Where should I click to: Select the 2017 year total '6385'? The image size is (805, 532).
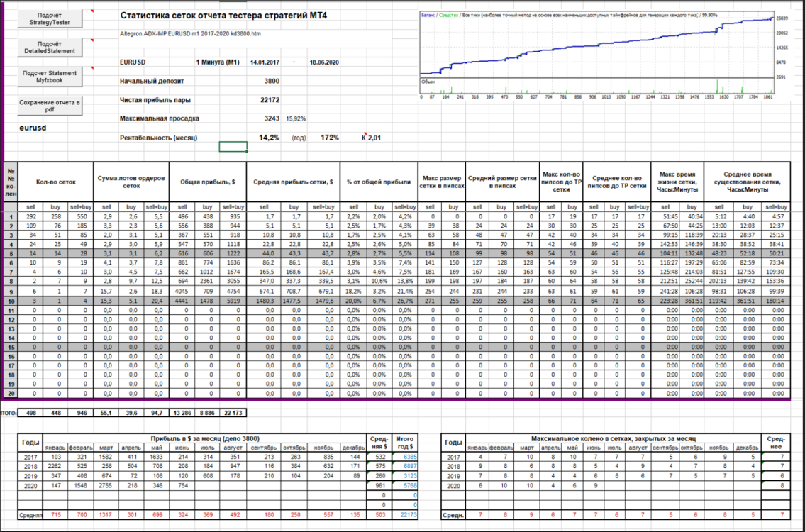click(x=405, y=457)
